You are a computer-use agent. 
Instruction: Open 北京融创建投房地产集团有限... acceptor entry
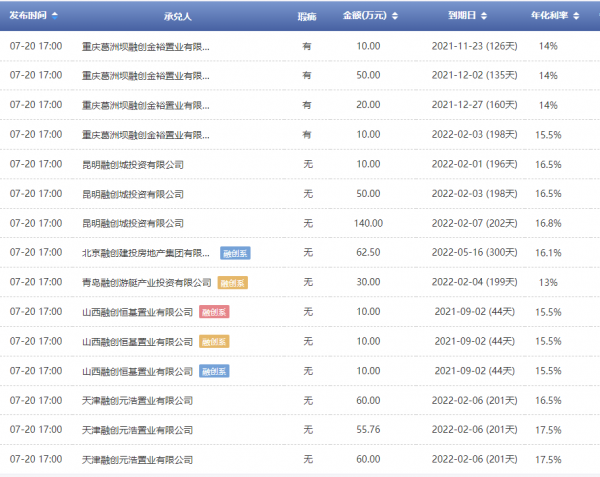point(146,253)
